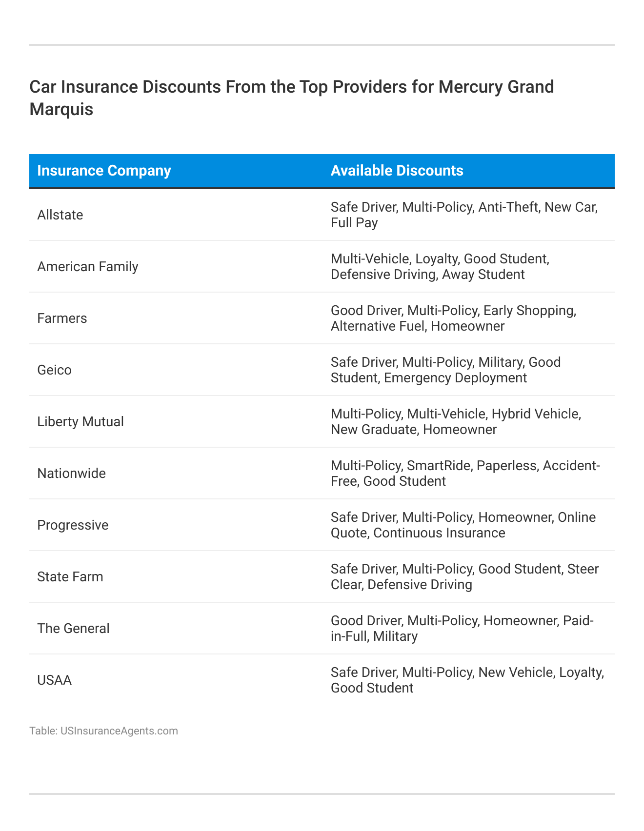Click the Farmers company name
This screenshot has width=644, height=831.
coord(62,318)
